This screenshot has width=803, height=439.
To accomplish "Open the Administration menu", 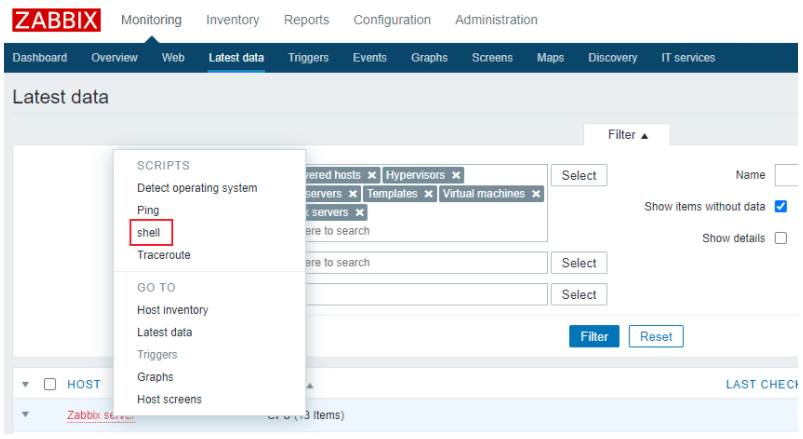I will (x=496, y=20).
